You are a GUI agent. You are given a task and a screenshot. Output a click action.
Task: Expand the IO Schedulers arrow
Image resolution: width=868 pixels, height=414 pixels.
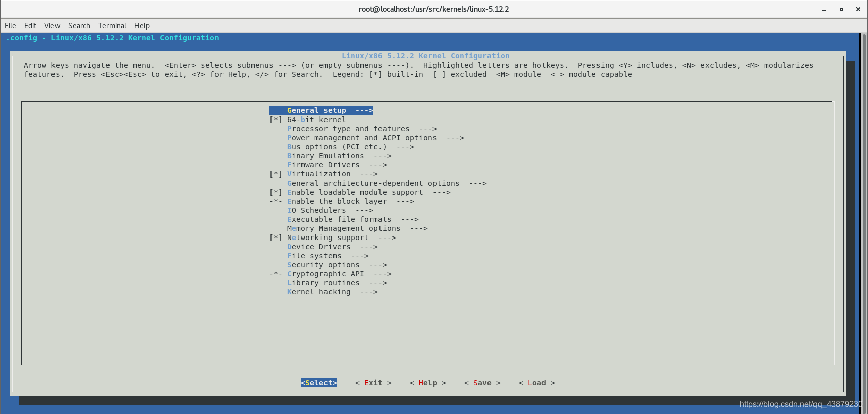tap(364, 210)
